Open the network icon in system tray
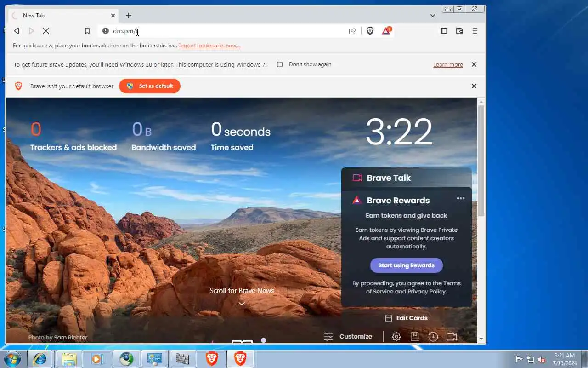The height and width of the screenshot is (368, 588). [x=531, y=359]
